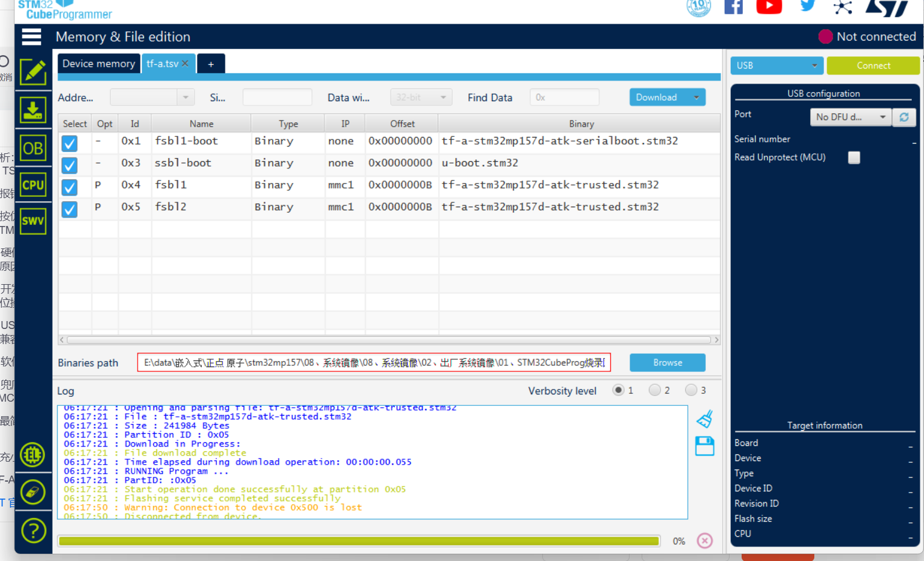Open Memory & File edition panel
Viewport: 924px width, 561px height.
coord(33,72)
